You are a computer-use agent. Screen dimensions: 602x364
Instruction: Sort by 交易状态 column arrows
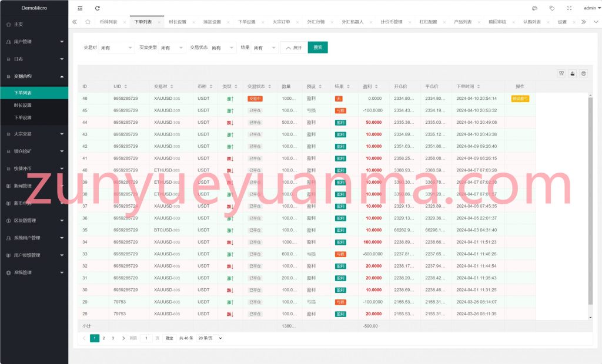pos(269,87)
